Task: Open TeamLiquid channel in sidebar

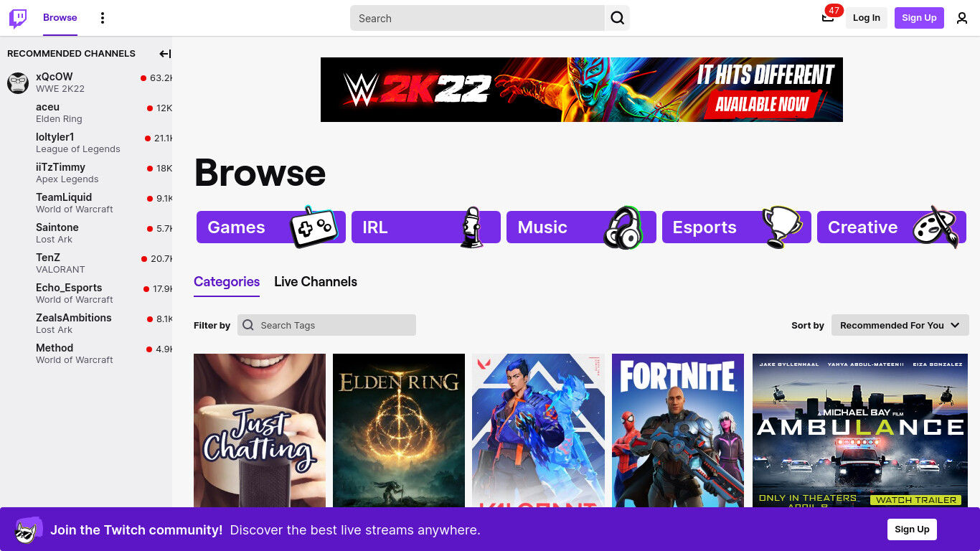Action: [x=86, y=203]
